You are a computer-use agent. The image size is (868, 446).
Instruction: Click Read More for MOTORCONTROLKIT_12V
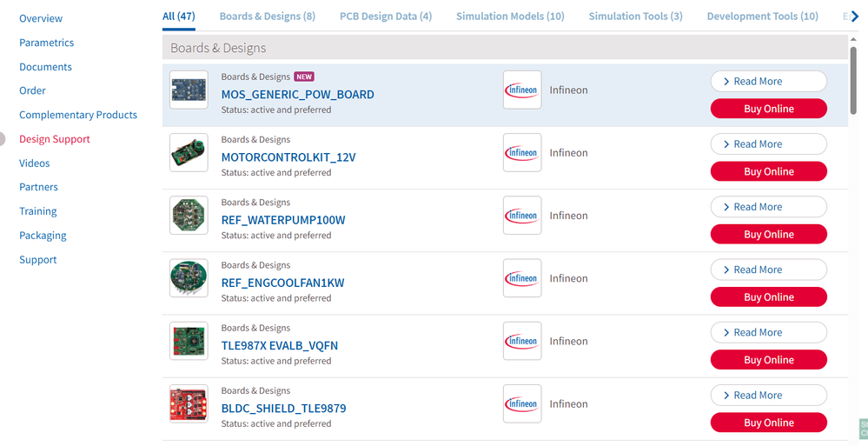tap(768, 144)
